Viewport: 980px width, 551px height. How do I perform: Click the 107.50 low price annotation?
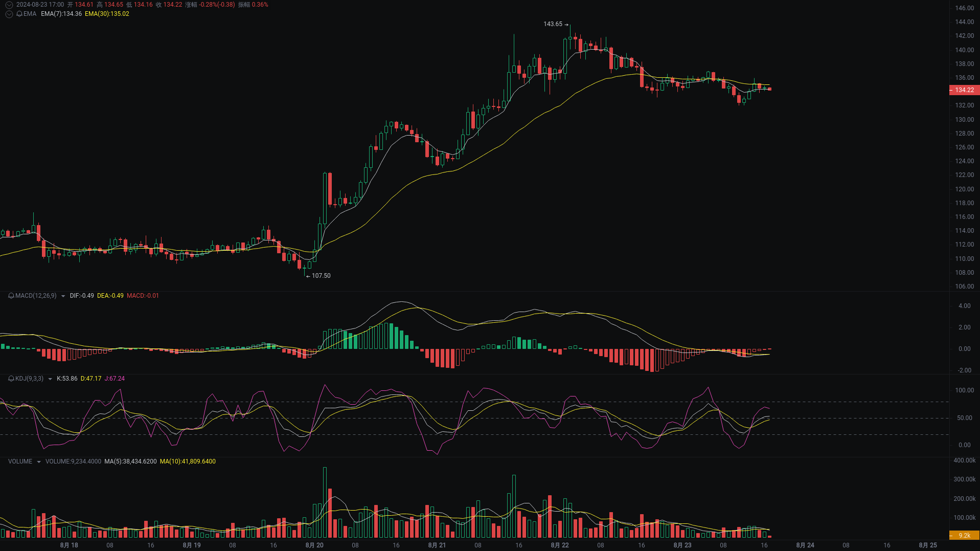(321, 275)
